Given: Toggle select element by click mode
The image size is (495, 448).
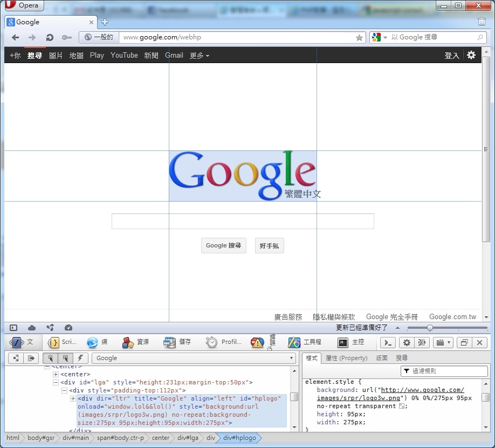Looking at the screenshot, I should (x=51, y=358).
